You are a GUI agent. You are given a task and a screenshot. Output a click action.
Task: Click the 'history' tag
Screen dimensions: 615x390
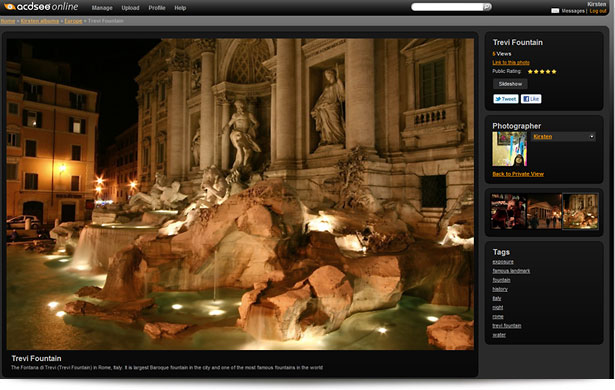500,289
